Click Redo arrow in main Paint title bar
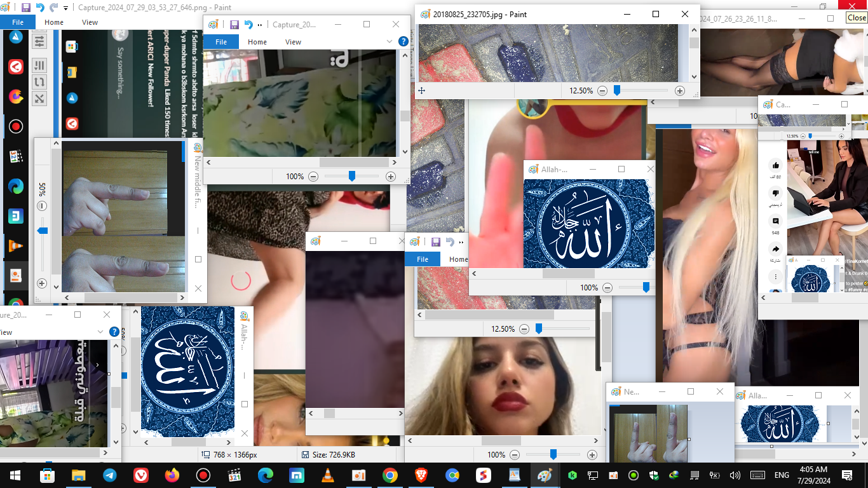 [54, 8]
